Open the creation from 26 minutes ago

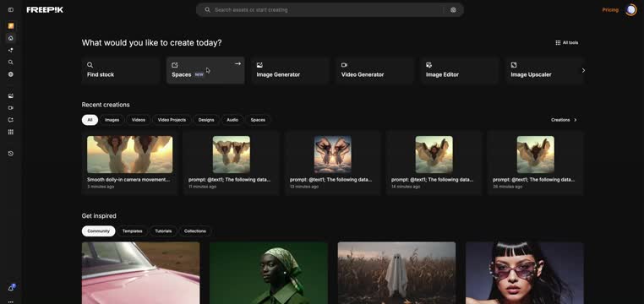[536, 162]
